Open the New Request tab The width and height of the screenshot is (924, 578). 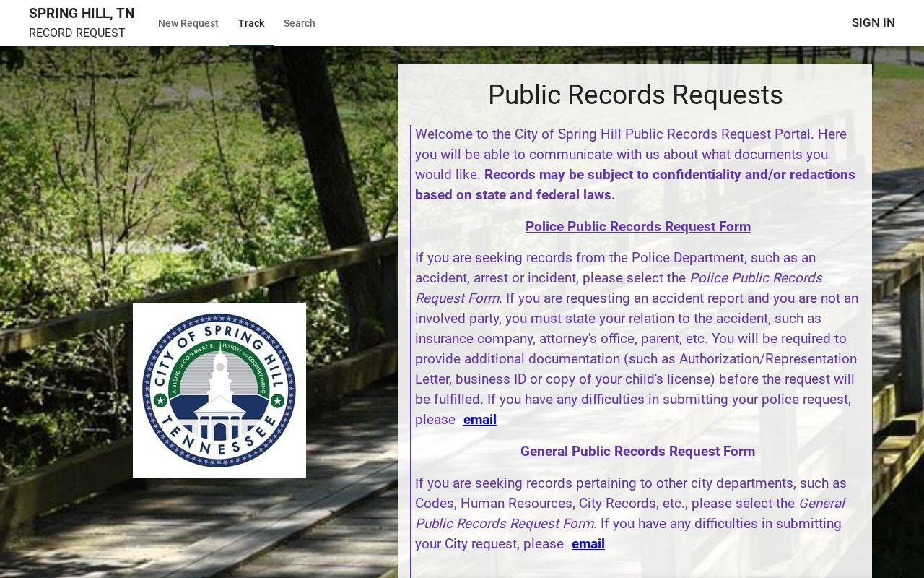[188, 23]
